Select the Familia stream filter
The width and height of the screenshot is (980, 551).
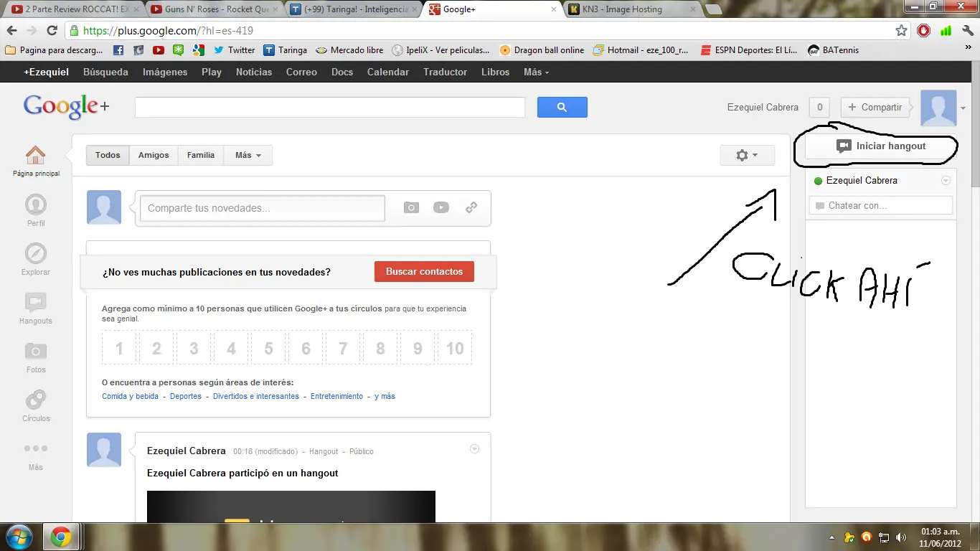point(201,155)
